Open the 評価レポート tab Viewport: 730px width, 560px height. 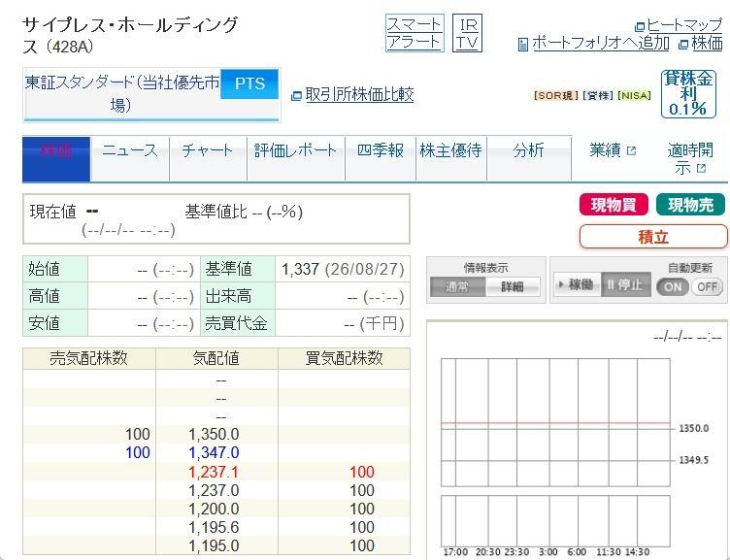pyautogui.click(x=296, y=159)
